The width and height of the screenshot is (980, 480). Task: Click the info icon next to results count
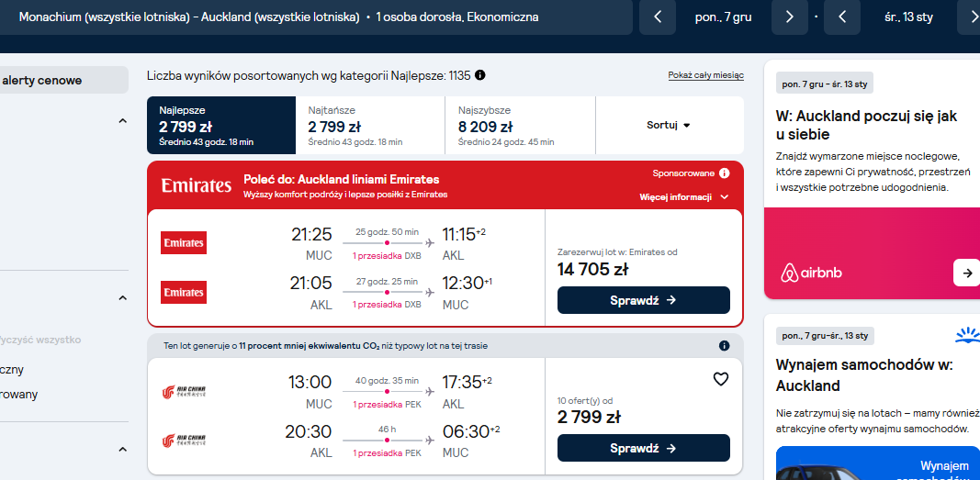[x=480, y=75]
